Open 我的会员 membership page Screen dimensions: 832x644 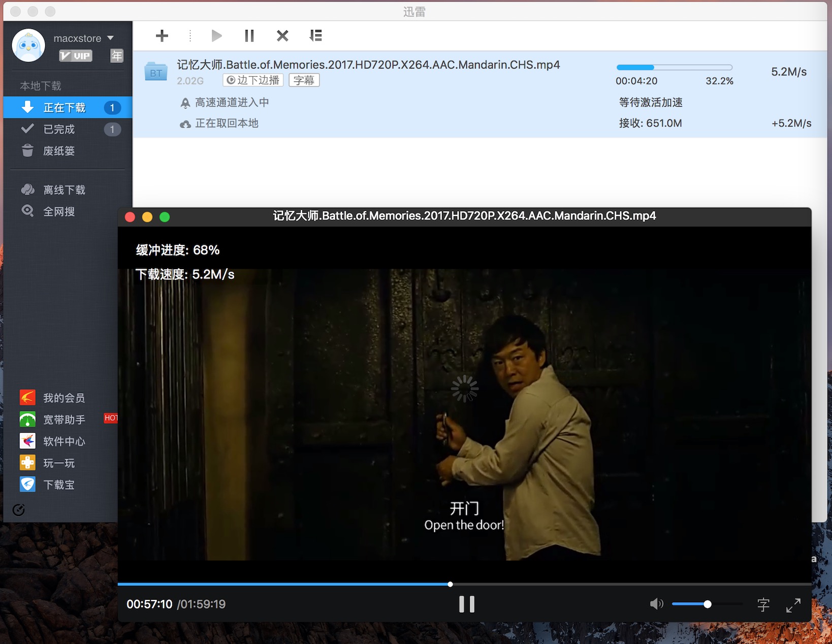[60, 398]
